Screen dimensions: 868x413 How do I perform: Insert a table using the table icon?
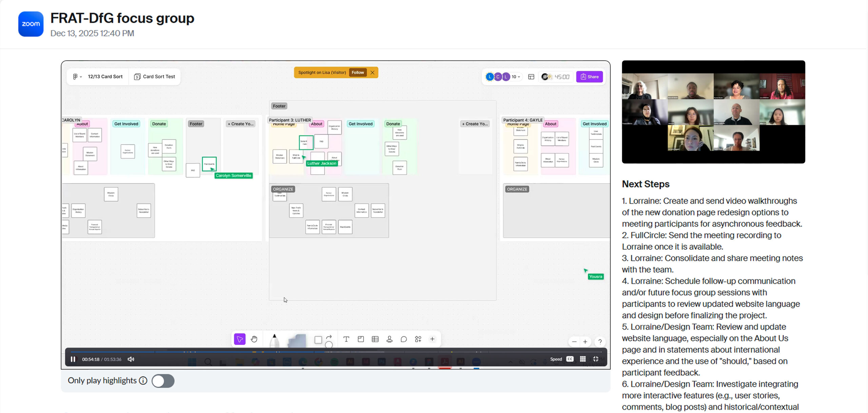pyautogui.click(x=376, y=339)
